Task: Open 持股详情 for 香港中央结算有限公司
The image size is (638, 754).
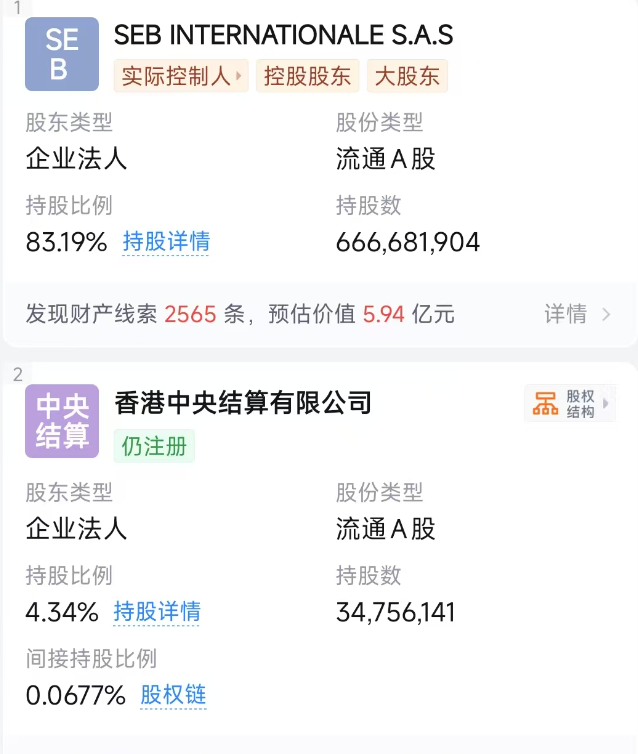Action: (x=157, y=611)
